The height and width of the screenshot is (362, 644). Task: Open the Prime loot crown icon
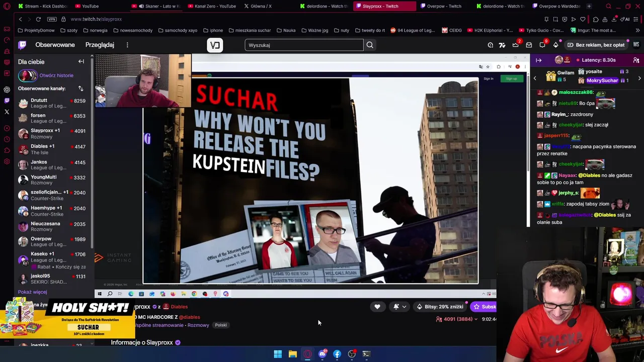pos(515,45)
